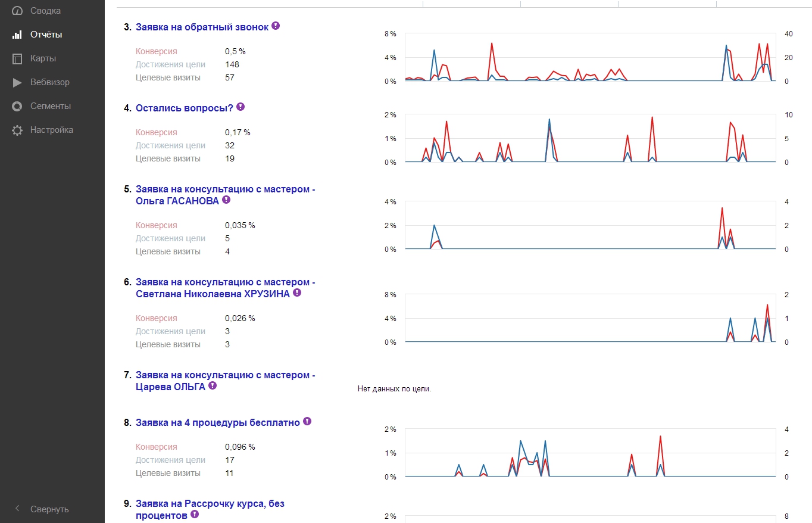Open the Сегменты menu item

coord(51,106)
